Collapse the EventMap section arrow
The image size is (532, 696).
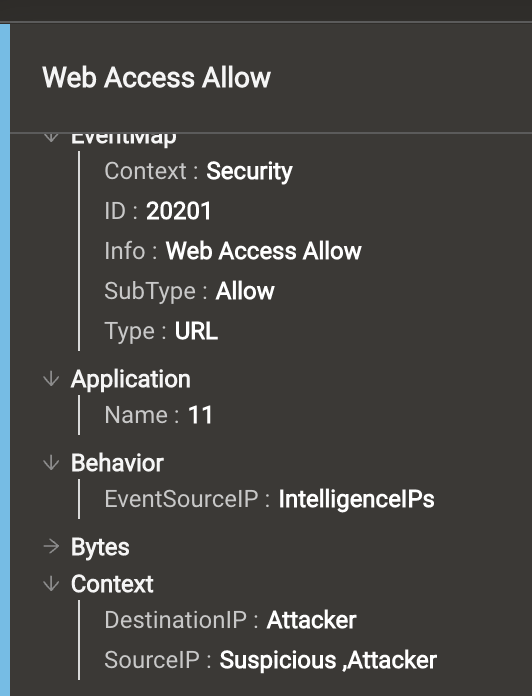pyautogui.click(x=51, y=137)
